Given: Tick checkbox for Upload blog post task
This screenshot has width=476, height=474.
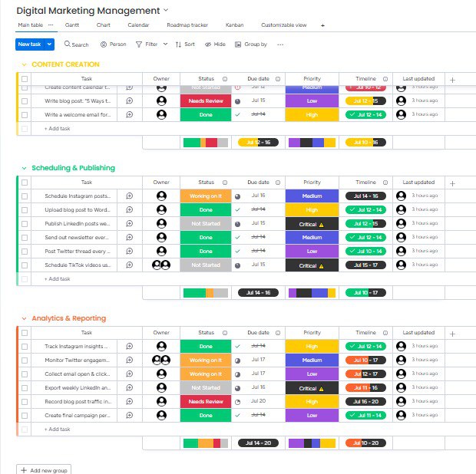Looking at the screenshot, I should coord(25,210).
